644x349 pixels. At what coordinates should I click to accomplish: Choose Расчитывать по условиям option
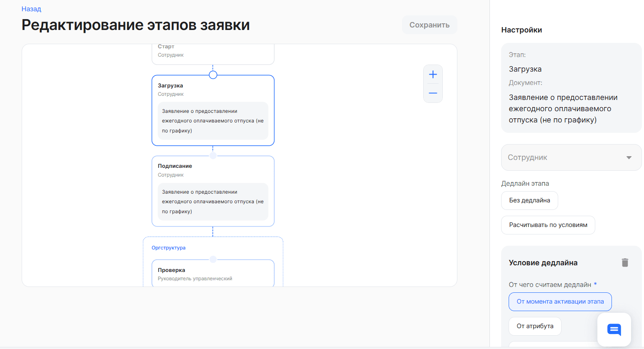[548, 225]
